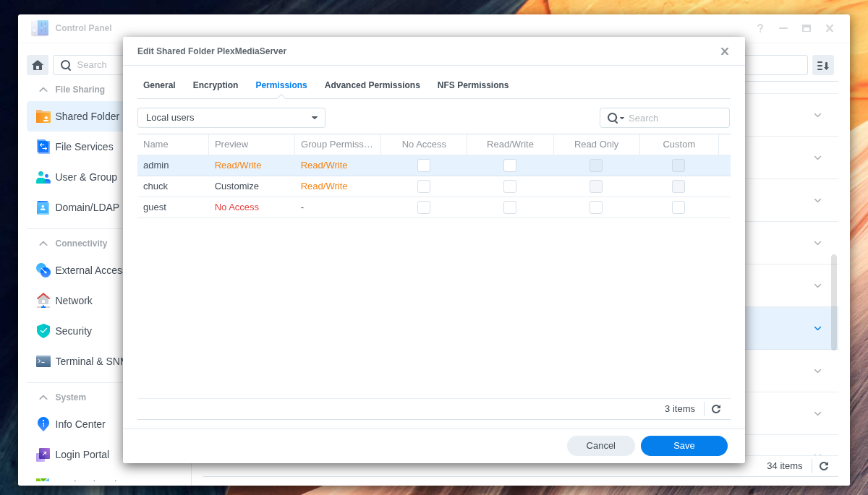Click the Custom column header
Screen dimensions: 868x495
679,145
